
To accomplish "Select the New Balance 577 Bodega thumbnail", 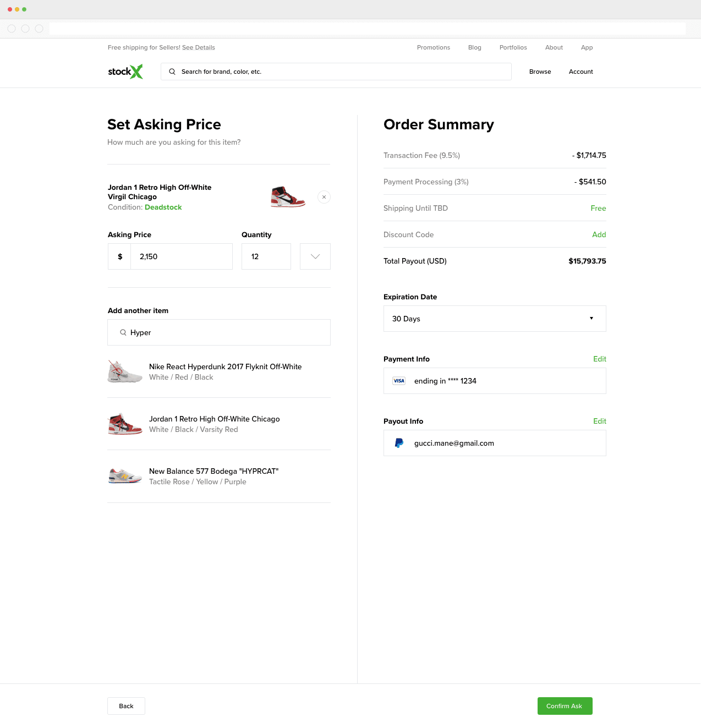I will coord(124,476).
